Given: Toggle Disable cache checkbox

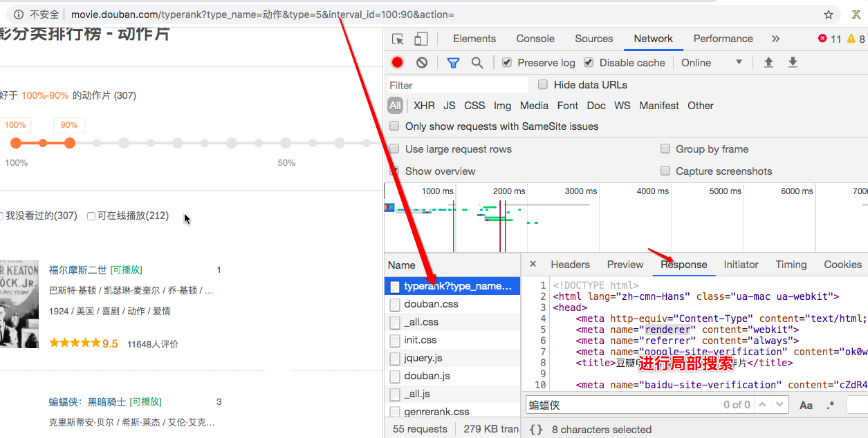Looking at the screenshot, I should (x=589, y=62).
